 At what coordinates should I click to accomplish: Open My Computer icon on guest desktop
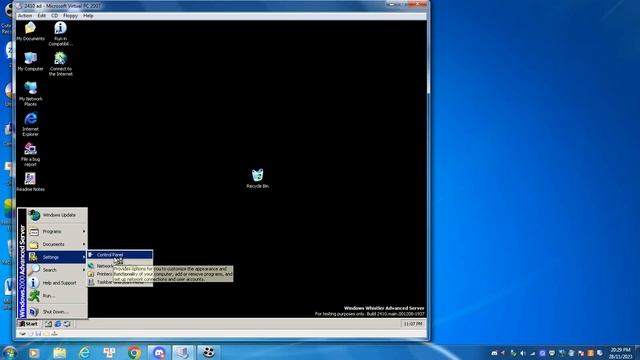tap(30, 62)
